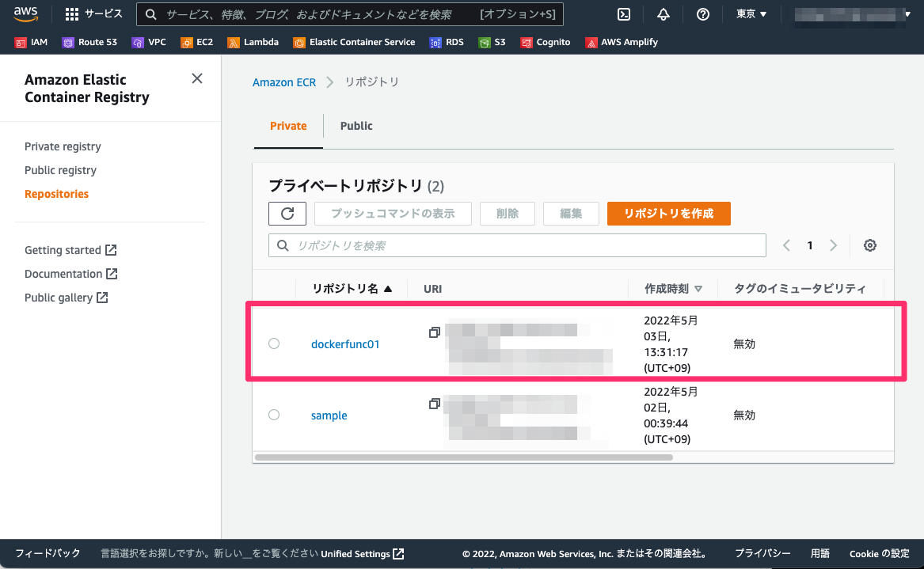Image resolution: width=924 pixels, height=569 pixels.
Task: Click the リポジトリを作成 button
Action: [669, 214]
